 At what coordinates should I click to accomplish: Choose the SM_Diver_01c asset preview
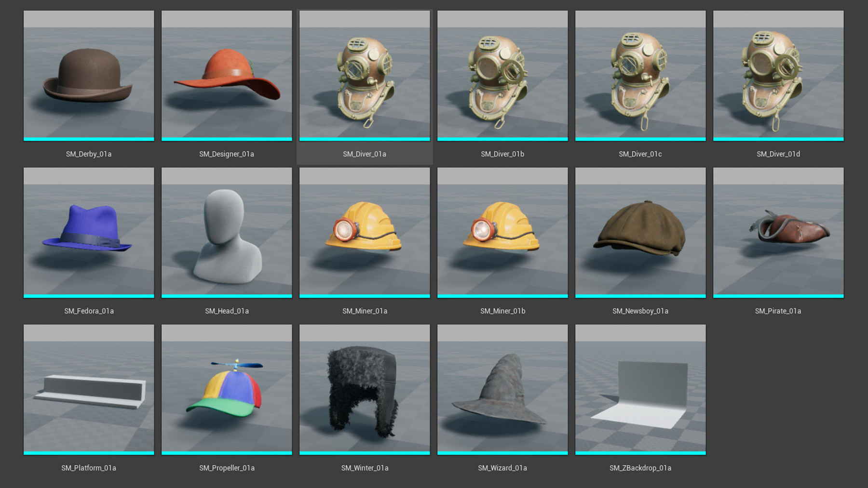640,75
